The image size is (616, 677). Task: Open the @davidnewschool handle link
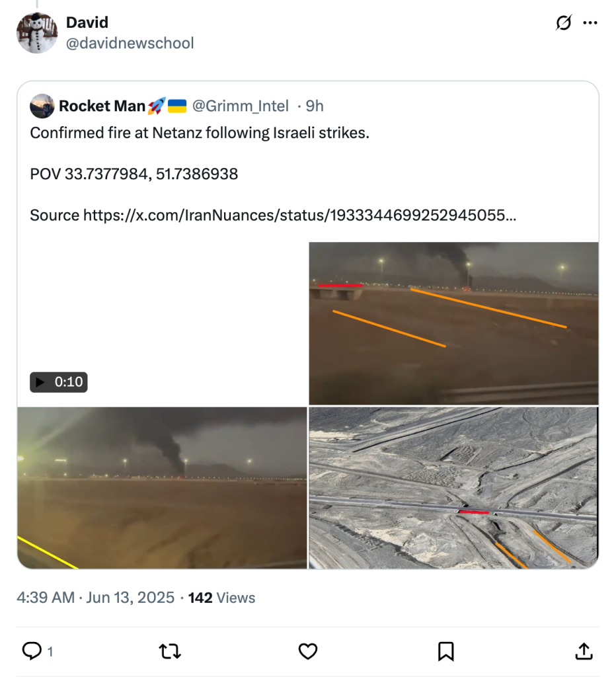coord(130,44)
